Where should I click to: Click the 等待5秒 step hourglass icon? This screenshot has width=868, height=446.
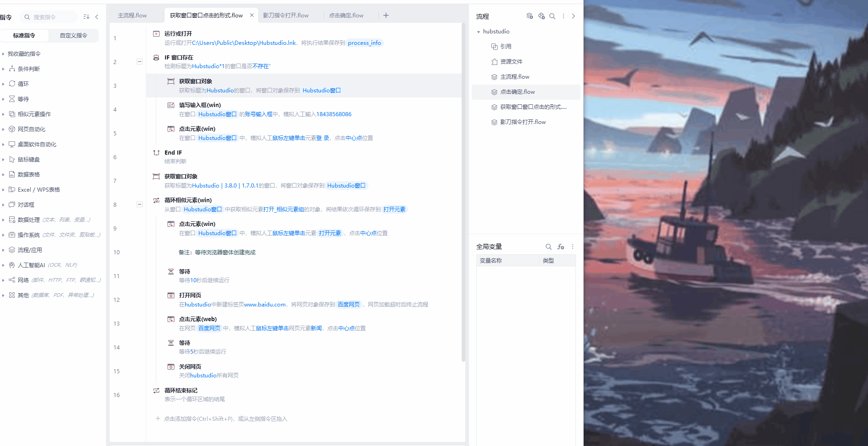[171, 343]
